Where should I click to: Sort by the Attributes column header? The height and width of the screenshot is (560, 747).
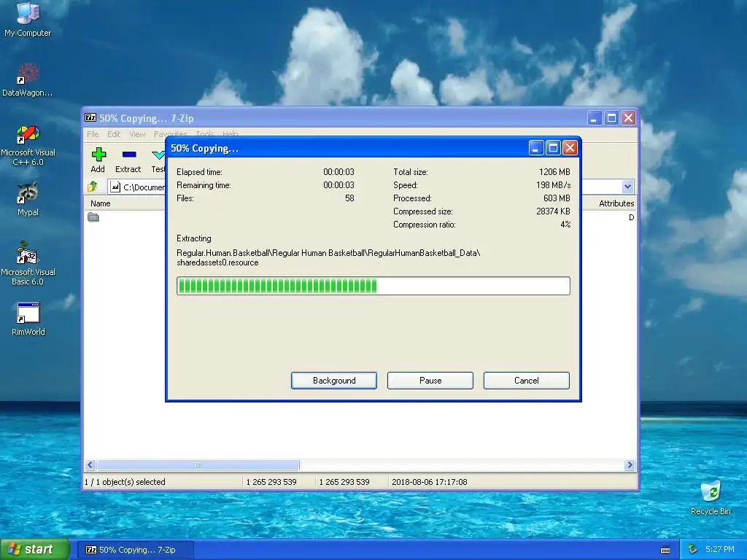616,203
